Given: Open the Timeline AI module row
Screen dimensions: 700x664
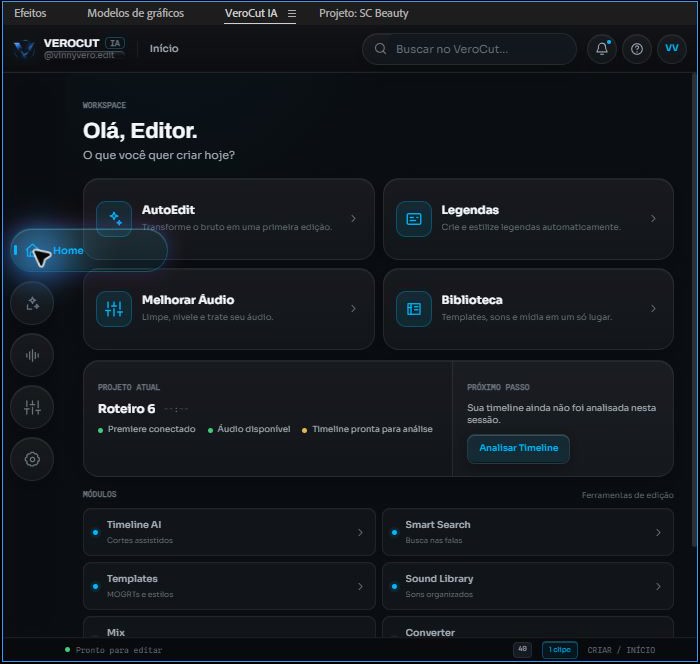Looking at the screenshot, I should tap(229, 532).
